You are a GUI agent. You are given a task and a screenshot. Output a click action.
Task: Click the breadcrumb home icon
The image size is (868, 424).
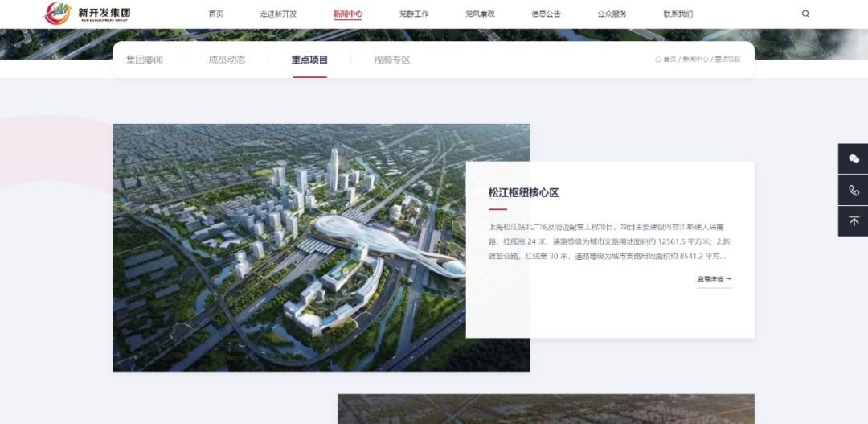[x=658, y=60]
